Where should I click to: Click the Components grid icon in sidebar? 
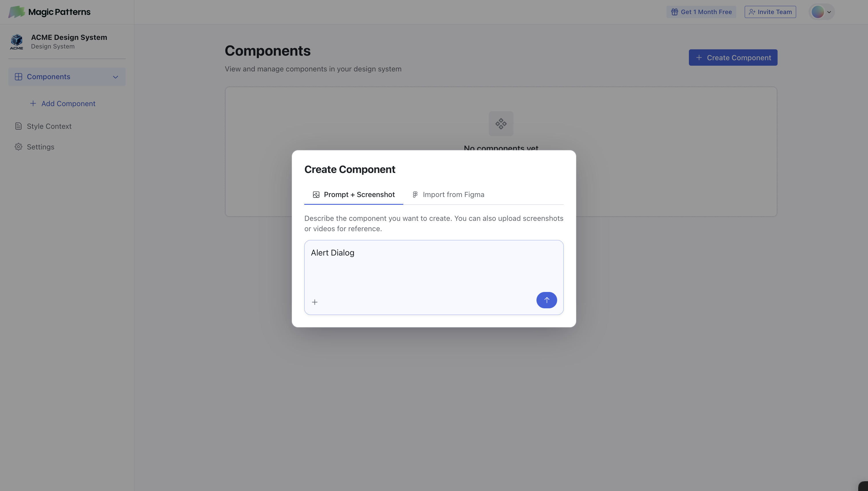18,77
